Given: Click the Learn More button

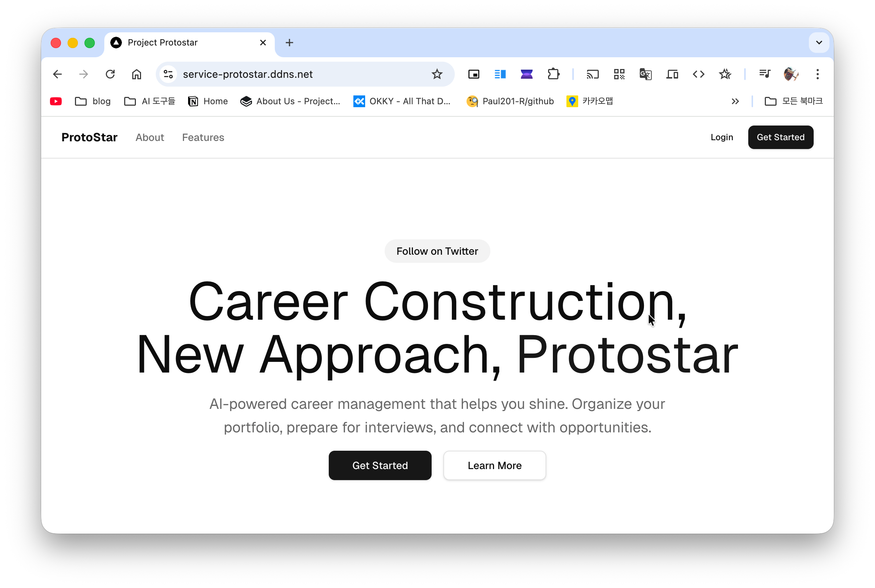Looking at the screenshot, I should coord(494,465).
